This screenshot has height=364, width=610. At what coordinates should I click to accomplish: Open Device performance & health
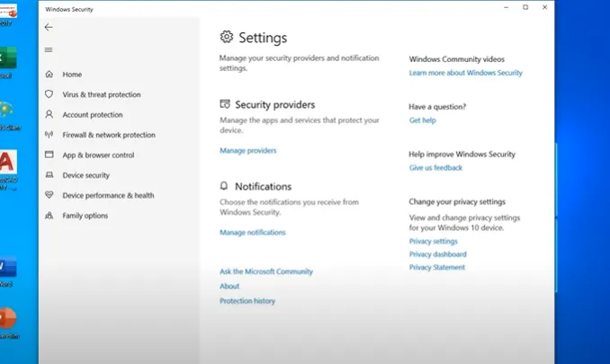108,195
